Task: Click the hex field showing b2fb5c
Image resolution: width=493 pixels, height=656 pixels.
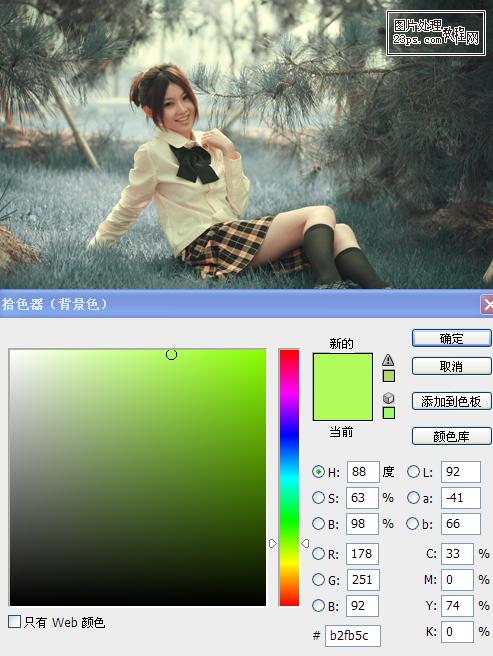Action: pos(353,636)
